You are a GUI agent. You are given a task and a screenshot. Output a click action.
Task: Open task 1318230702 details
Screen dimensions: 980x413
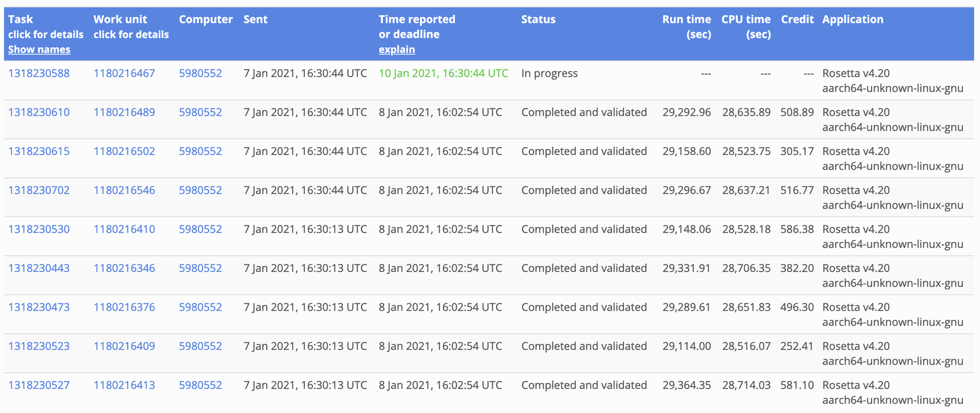(39, 191)
